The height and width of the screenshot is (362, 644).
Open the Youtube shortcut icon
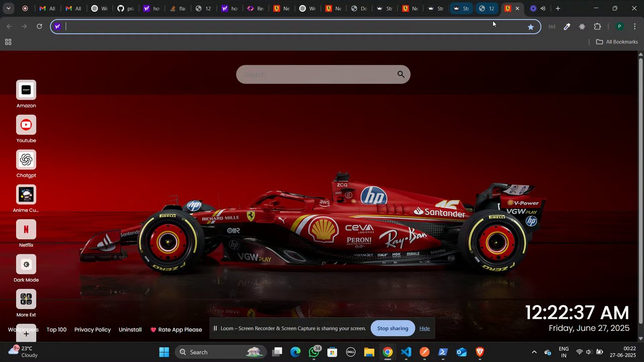point(26,125)
